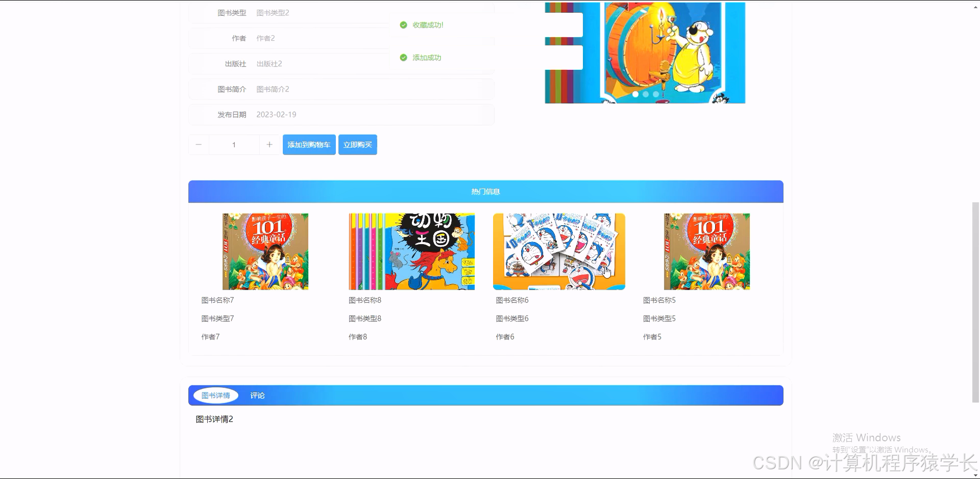Screen dimensions: 980x479
Task: Click the 立即购买 button
Action: pos(357,145)
